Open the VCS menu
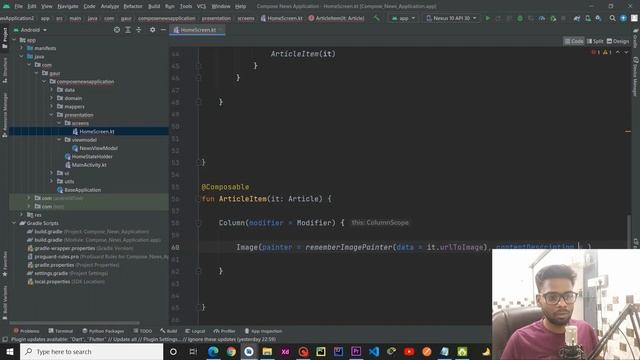This screenshot has width=640, height=360. 201,7
